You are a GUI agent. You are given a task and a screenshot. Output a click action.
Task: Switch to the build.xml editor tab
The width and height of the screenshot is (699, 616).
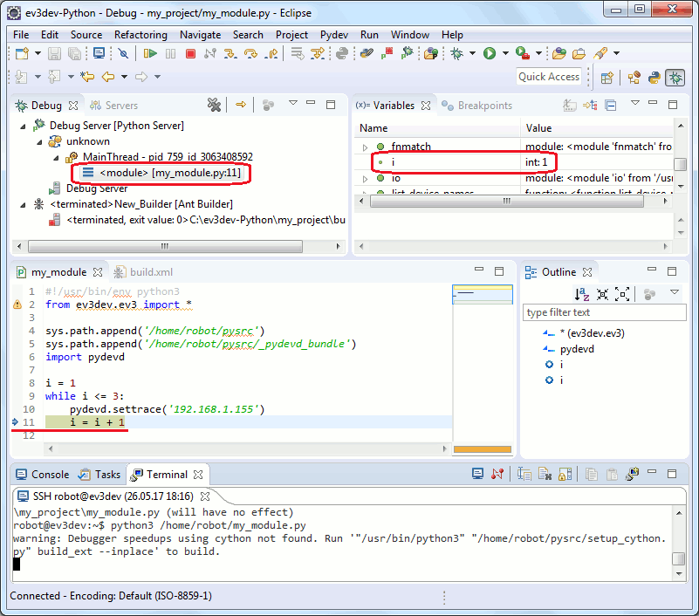[143, 272]
